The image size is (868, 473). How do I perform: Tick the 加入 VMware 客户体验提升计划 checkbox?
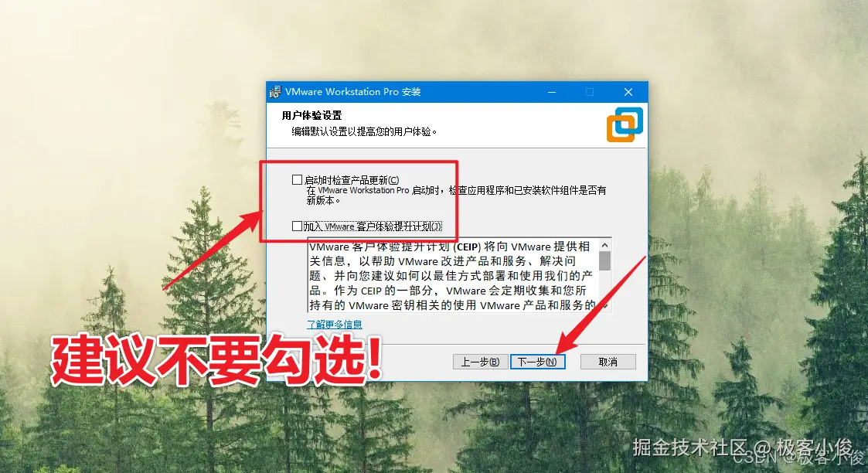298,226
